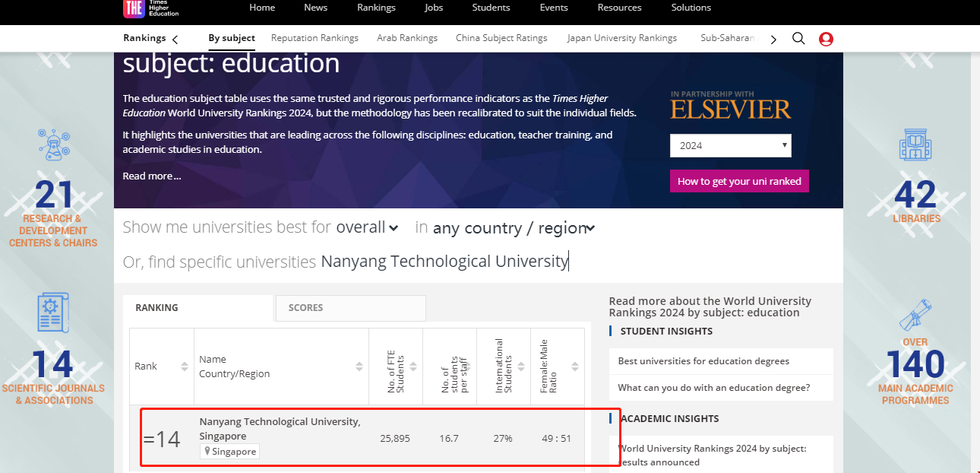Toggle sorting on the Rank column
The width and height of the screenshot is (980, 473).
coord(185,366)
